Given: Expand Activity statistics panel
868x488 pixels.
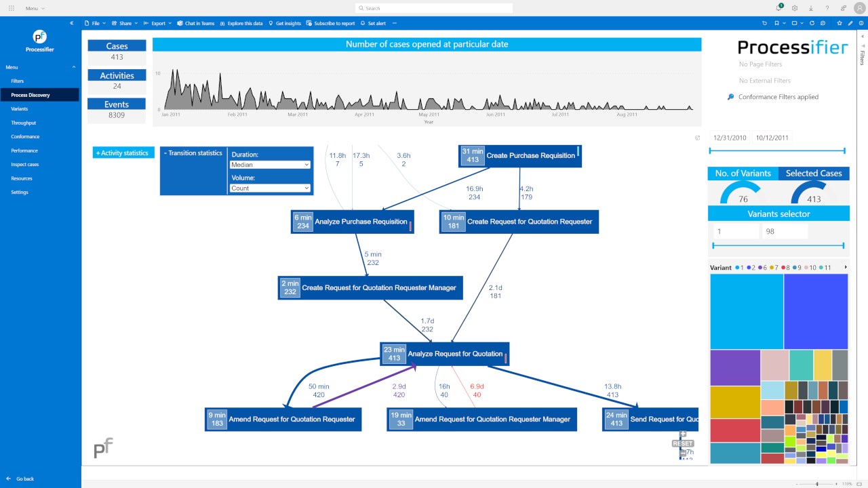Looking at the screenshot, I should pos(123,153).
